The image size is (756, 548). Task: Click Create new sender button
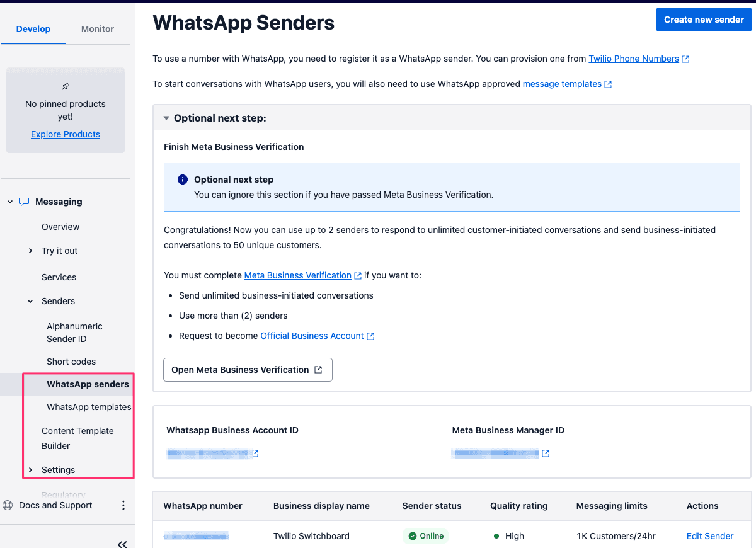pos(704,20)
